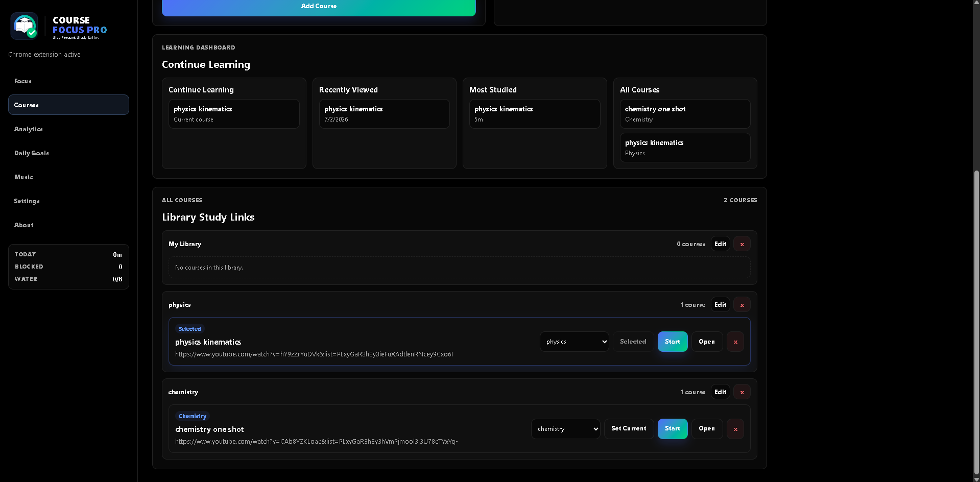Click the scrollbar down arrow
The height and width of the screenshot is (482, 980).
pyautogui.click(x=976, y=479)
